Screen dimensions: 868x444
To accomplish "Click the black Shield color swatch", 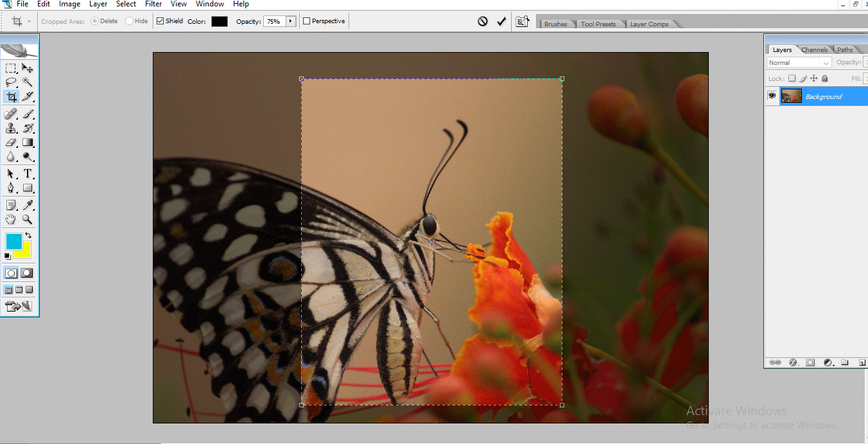I will (220, 21).
